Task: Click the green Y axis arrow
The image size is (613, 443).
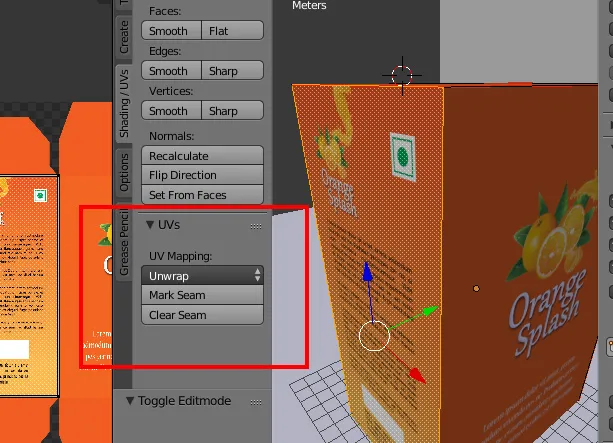Action: click(x=430, y=311)
